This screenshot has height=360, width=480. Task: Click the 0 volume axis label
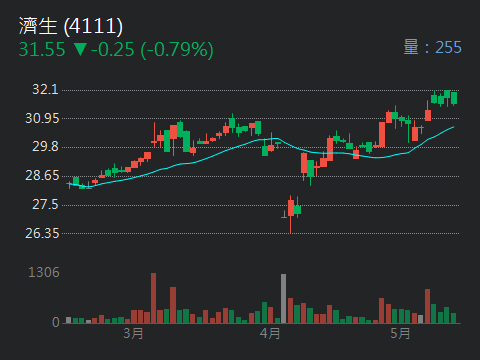(x=56, y=322)
